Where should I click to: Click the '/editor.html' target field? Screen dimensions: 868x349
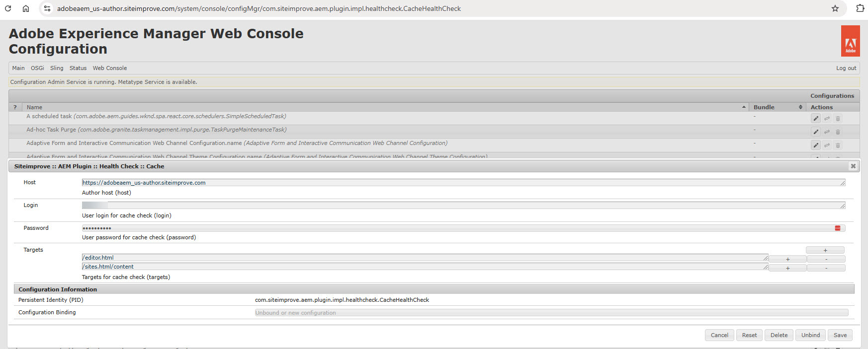point(425,258)
